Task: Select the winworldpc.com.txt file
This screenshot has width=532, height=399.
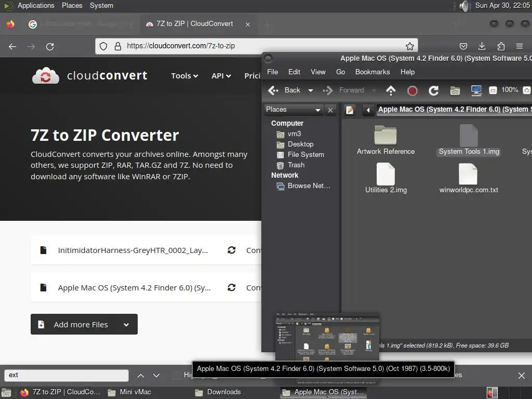Action: (469, 179)
